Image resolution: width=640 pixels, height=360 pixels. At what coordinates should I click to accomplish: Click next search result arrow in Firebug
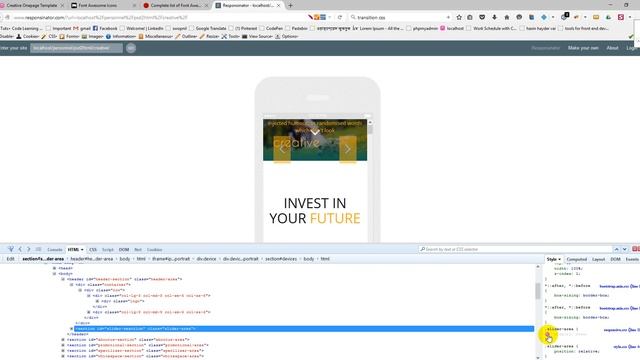(624, 249)
